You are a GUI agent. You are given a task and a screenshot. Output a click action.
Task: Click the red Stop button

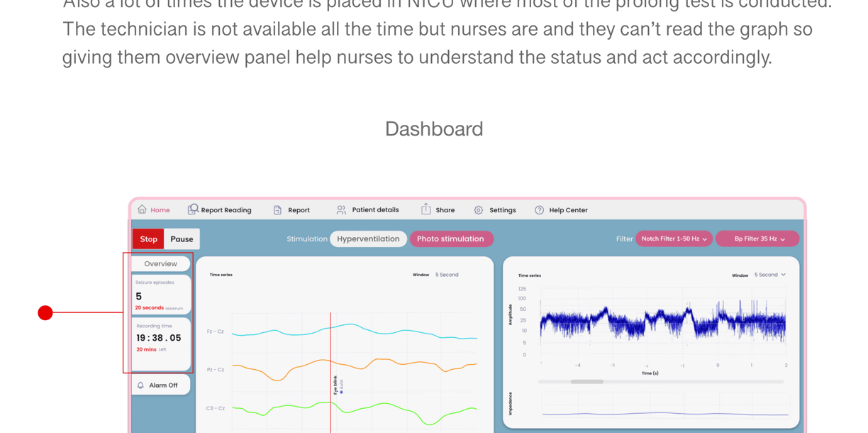(x=148, y=239)
